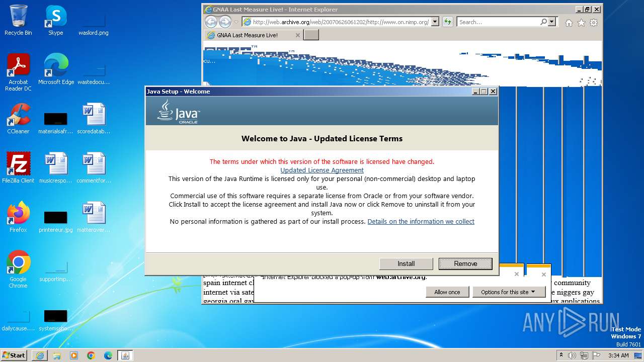This screenshot has width=644, height=362.
Task: Open commentfor... Word document
Action: (94, 168)
